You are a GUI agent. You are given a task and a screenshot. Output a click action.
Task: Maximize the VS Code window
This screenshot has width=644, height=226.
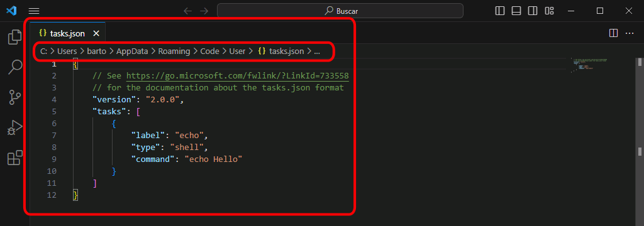[x=600, y=11]
